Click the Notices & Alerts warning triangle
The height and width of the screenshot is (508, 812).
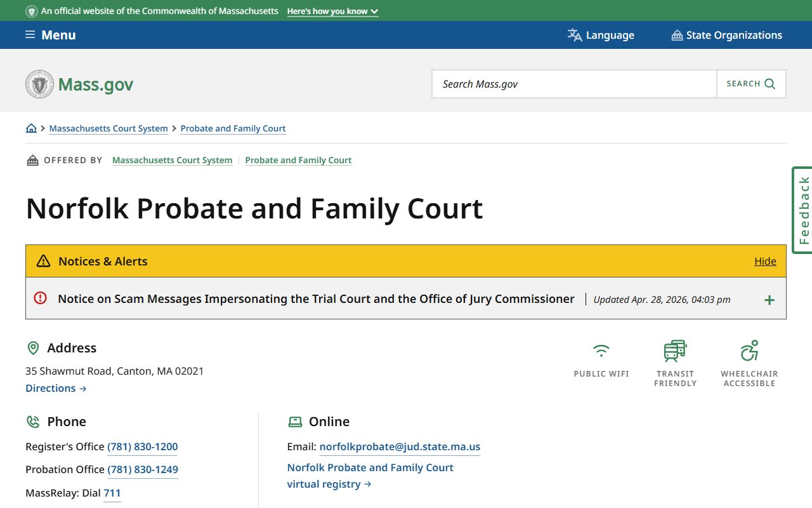(43, 261)
